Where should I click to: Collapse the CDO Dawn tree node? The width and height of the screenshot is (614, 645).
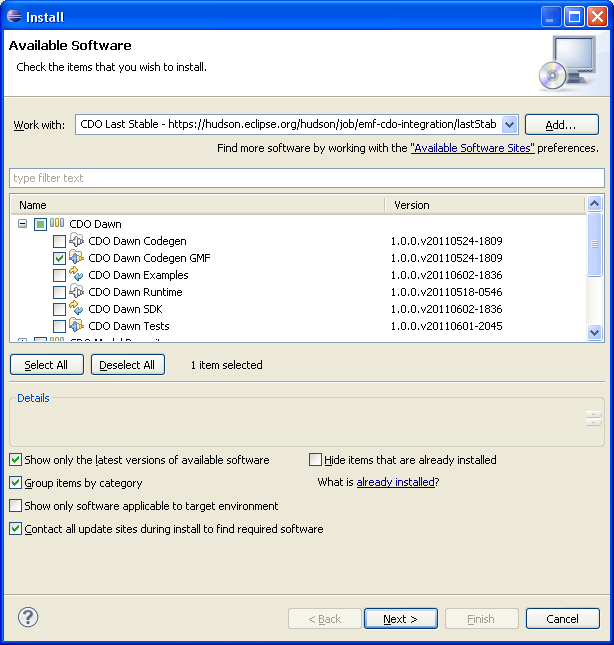[x=23, y=224]
